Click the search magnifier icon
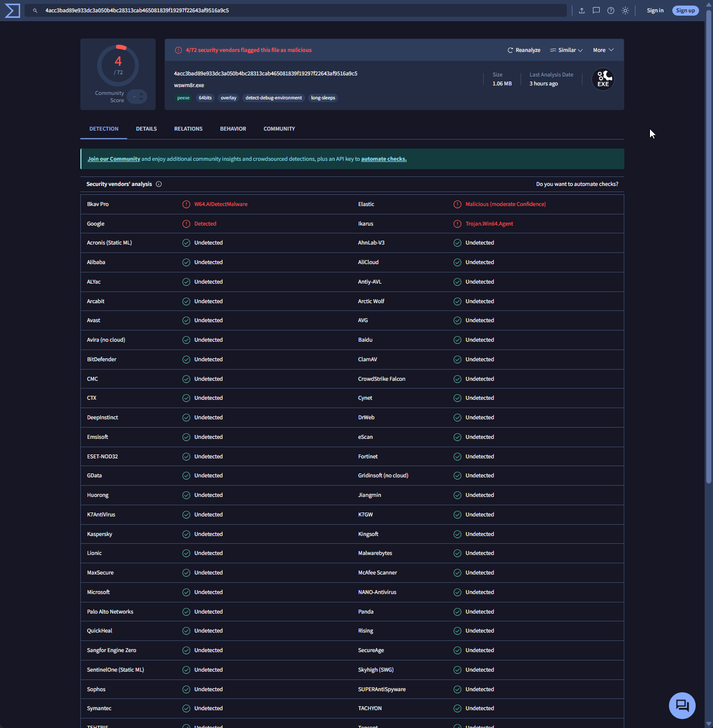Image resolution: width=713 pixels, height=728 pixels. (x=35, y=11)
